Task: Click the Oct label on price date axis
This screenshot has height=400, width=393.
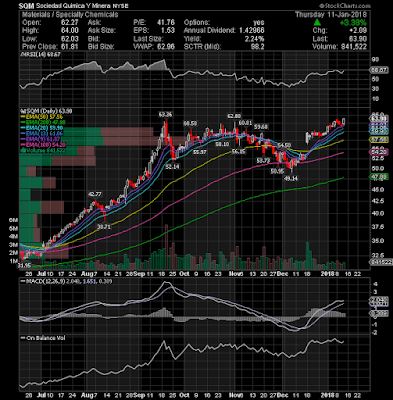Action: pyautogui.click(x=184, y=274)
